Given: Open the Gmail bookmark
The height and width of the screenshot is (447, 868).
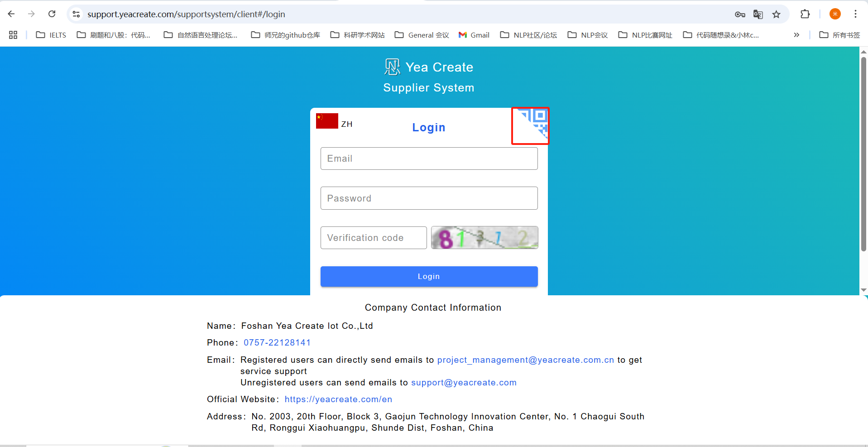Looking at the screenshot, I should point(474,35).
